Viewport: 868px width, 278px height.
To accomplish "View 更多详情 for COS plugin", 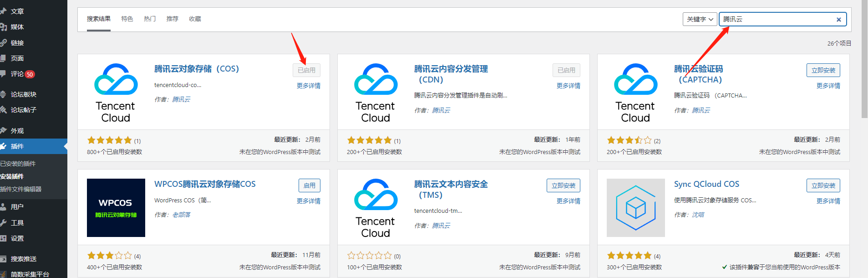I will coord(309,86).
